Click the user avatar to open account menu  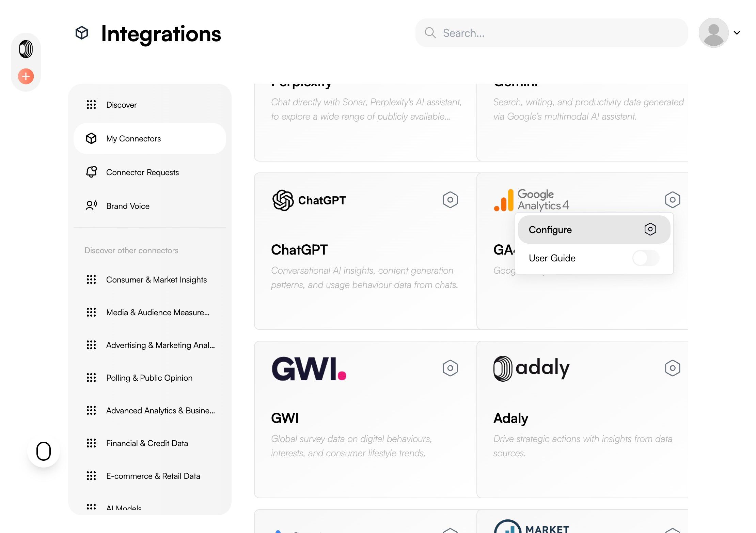coord(713,33)
